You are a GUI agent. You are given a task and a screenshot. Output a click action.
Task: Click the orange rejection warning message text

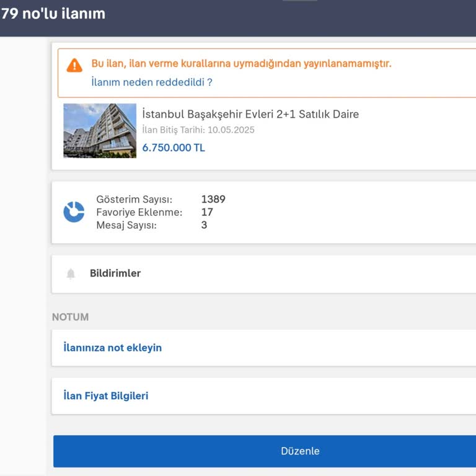[242, 63]
